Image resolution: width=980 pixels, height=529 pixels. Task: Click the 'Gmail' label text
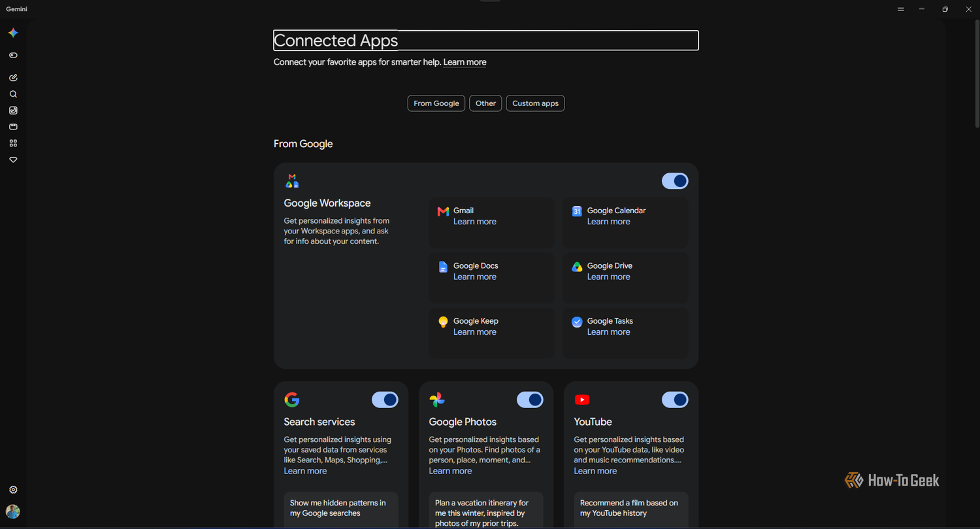coord(463,211)
